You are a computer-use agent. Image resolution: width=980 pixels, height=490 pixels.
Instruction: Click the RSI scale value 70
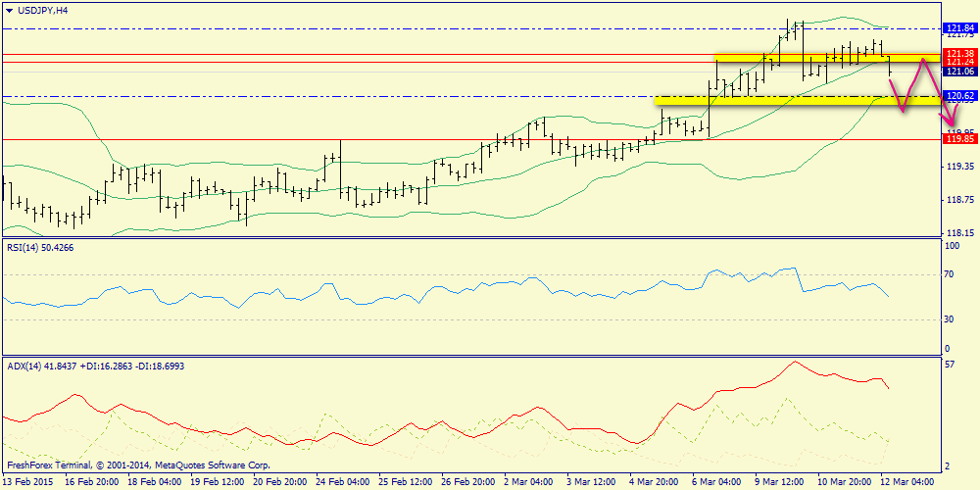click(x=951, y=274)
